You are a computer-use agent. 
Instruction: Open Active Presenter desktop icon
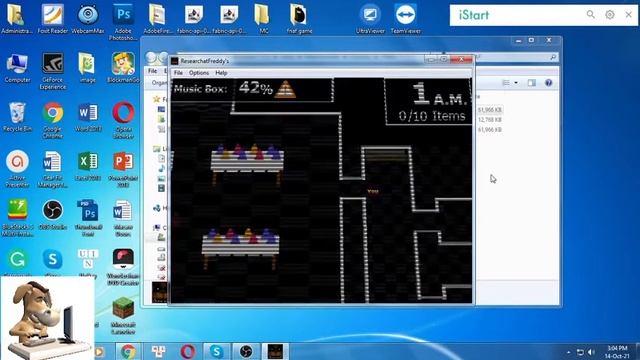(x=17, y=169)
